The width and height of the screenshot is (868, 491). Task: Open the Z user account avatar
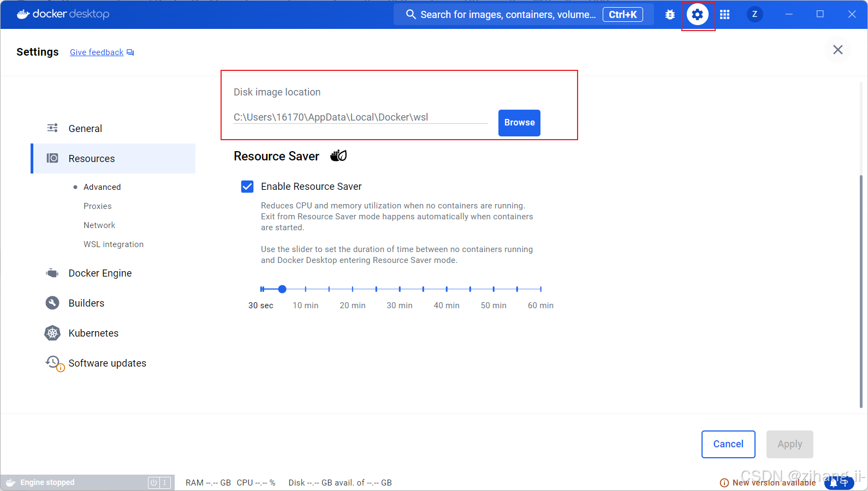point(754,15)
